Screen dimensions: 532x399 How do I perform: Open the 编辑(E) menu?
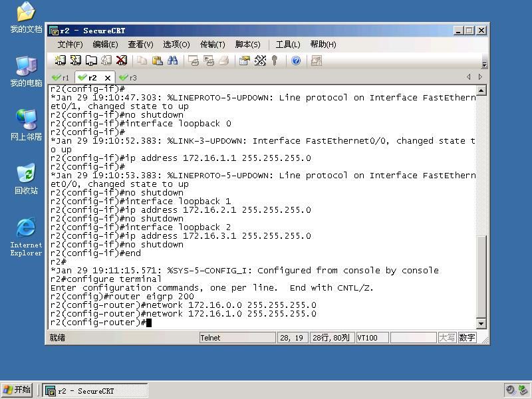tap(105, 45)
